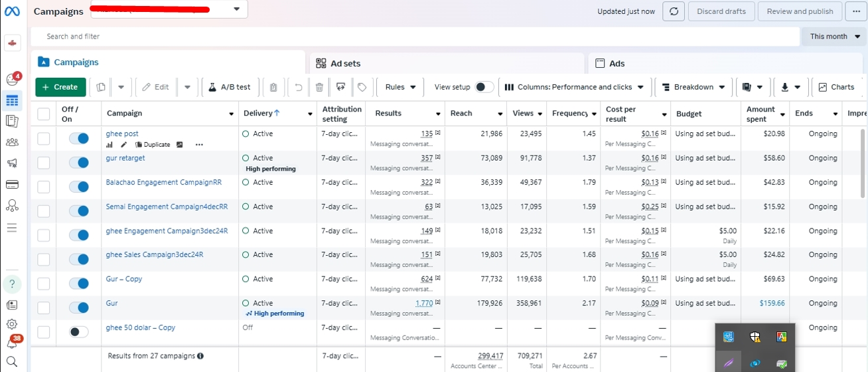Open the Breakdown dropdown
Viewport: 868px width, 372px height.
tap(693, 87)
